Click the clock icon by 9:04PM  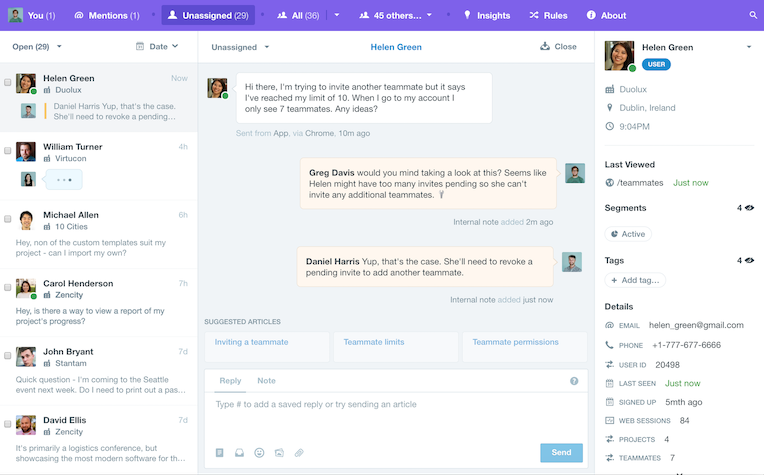tap(610, 126)
